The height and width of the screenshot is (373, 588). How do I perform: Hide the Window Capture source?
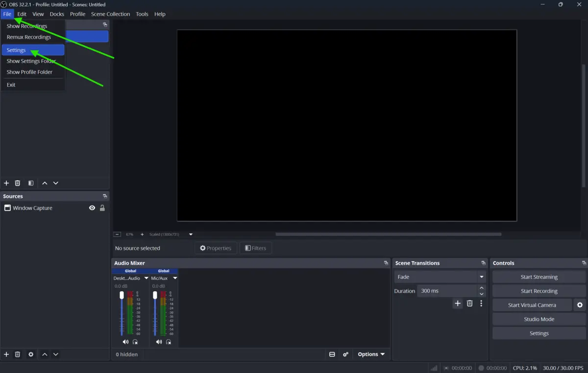tap(92, 208)
